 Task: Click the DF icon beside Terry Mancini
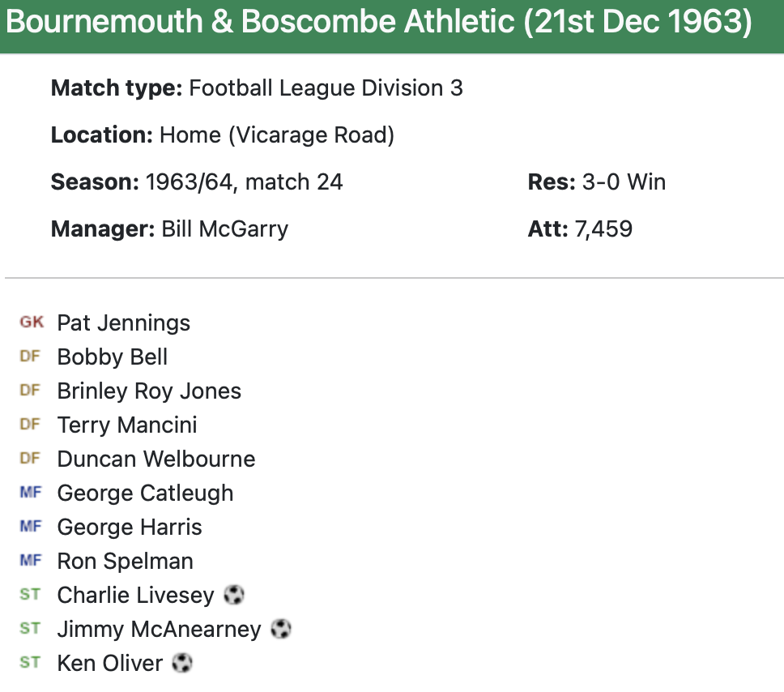coord(30,425)
